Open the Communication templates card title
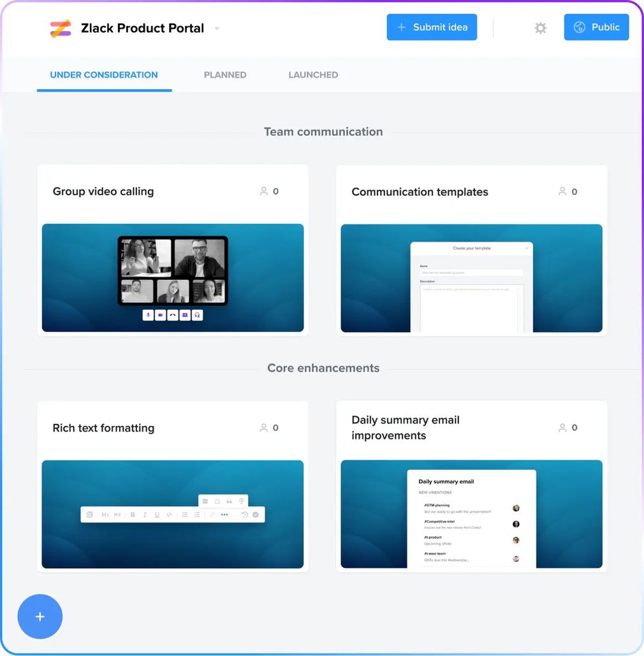The image size is (644, 656). coord(420,192)
